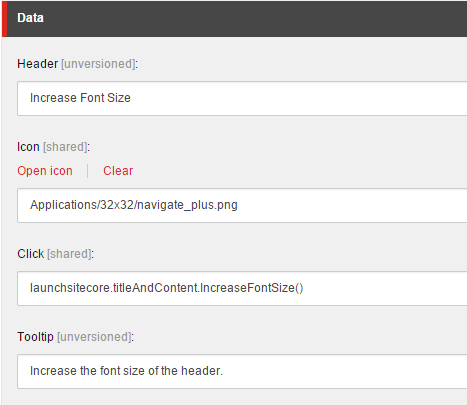Focus the Tooltip text field
Image resolution: width=467 pixels, height=405 pixels.
(x=242, y=371)
